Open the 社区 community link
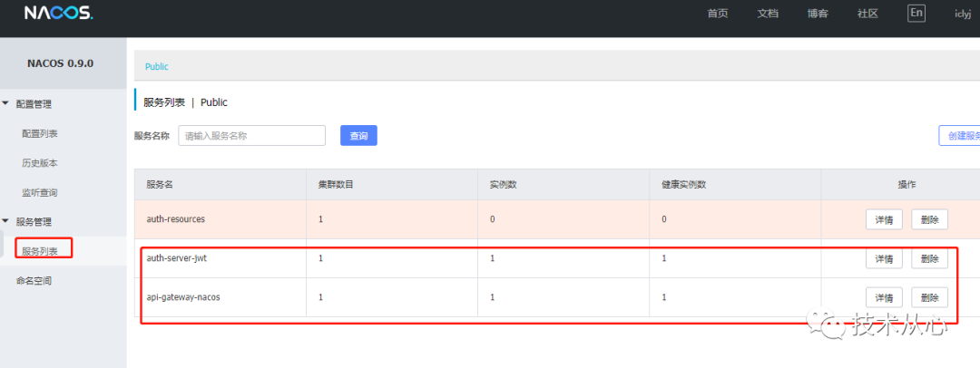This screenshot has height=368, width=980. coord(867,14)
